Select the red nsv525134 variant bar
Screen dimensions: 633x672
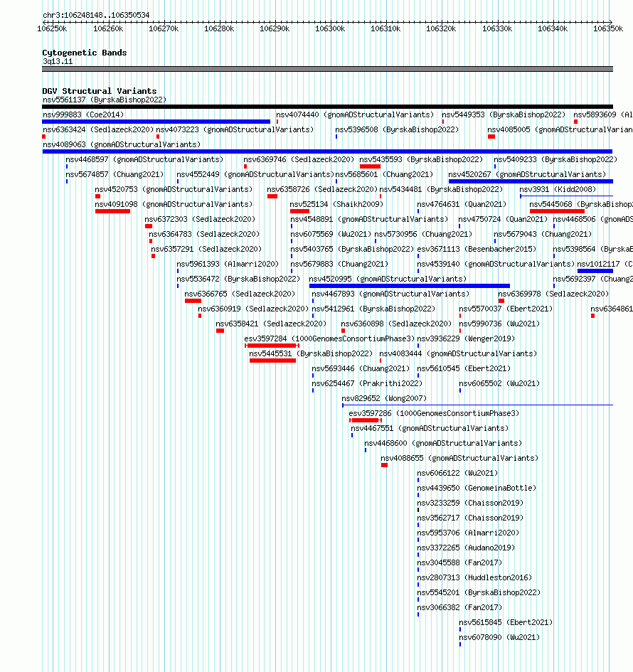click(x=299, y=211)
